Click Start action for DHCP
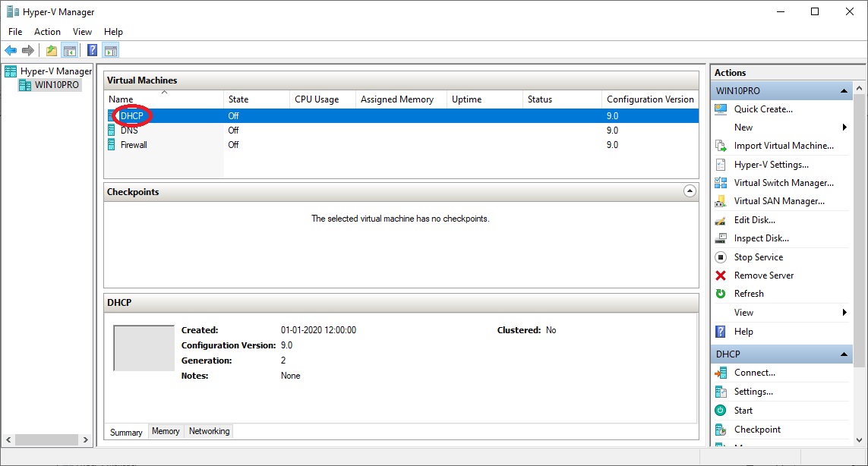Viewport: 868px width, 466px height. point(743,410)
